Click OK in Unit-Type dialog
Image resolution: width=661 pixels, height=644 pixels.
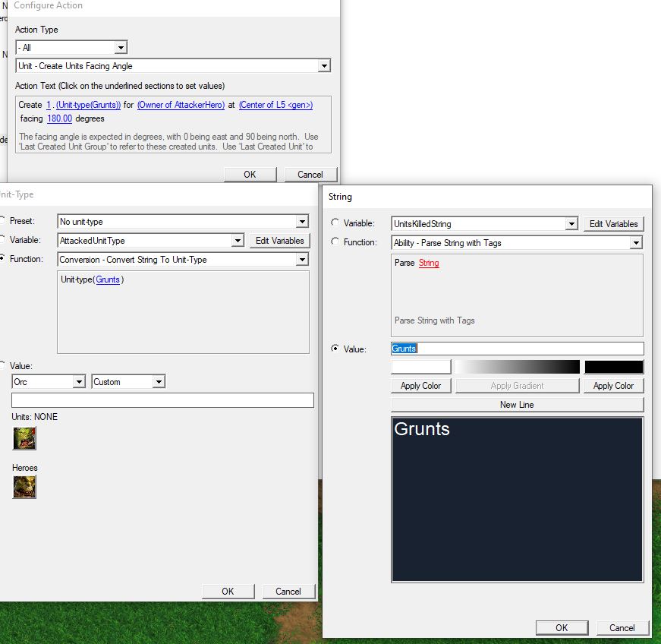click(x=228, y=592)
